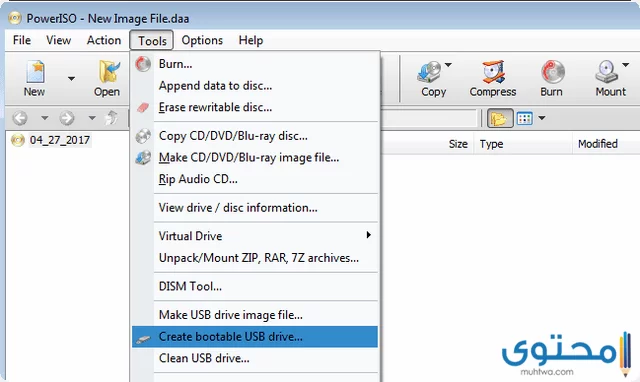The width and height of the screenshot is (640, 382).
Task: Open the Mount dropdown arrow
Action: pyautogui.click(x=625, y=64)
